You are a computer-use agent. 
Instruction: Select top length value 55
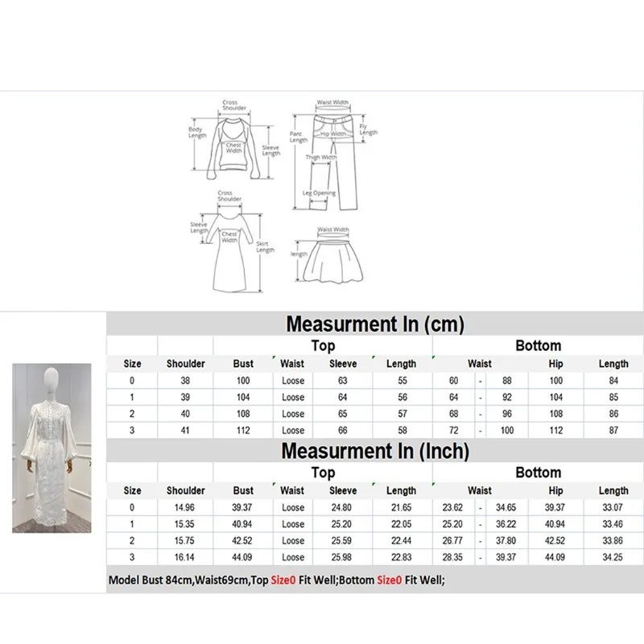[x=402, y=381]
